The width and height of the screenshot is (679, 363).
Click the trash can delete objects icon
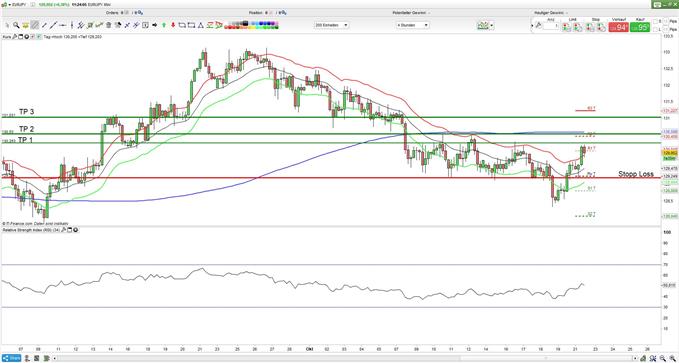coord(109,25)
